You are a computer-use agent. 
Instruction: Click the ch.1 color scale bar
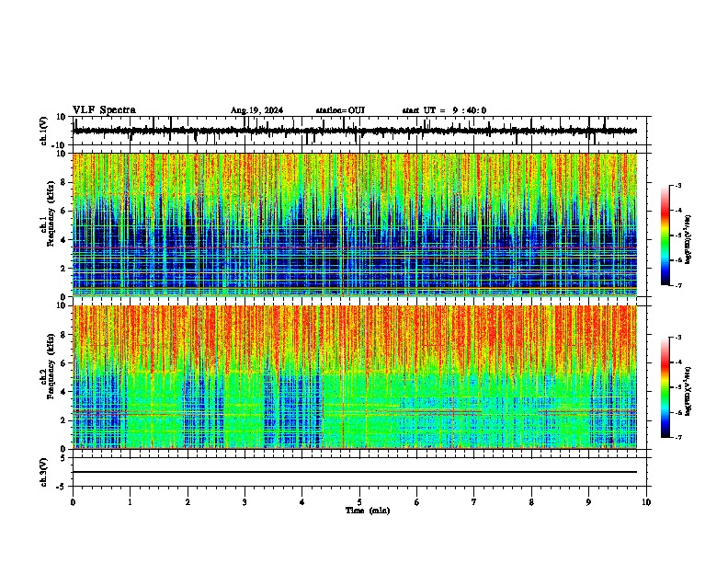tap(665, 236)
